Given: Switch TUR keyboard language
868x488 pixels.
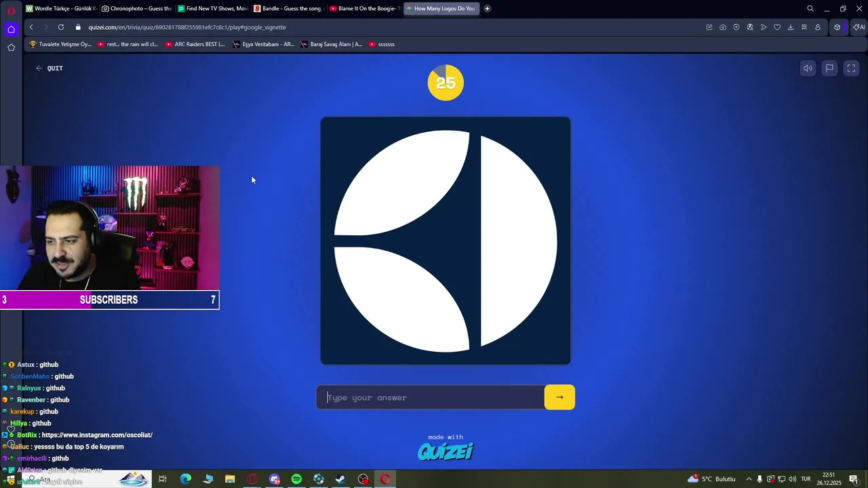Looking at the screenshot, I should [x=806, y=479].
